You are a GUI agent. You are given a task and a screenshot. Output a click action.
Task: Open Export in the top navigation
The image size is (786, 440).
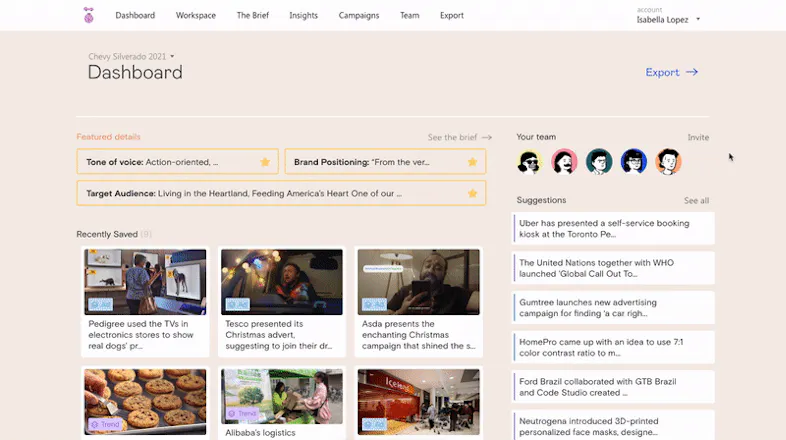[452, 16]
